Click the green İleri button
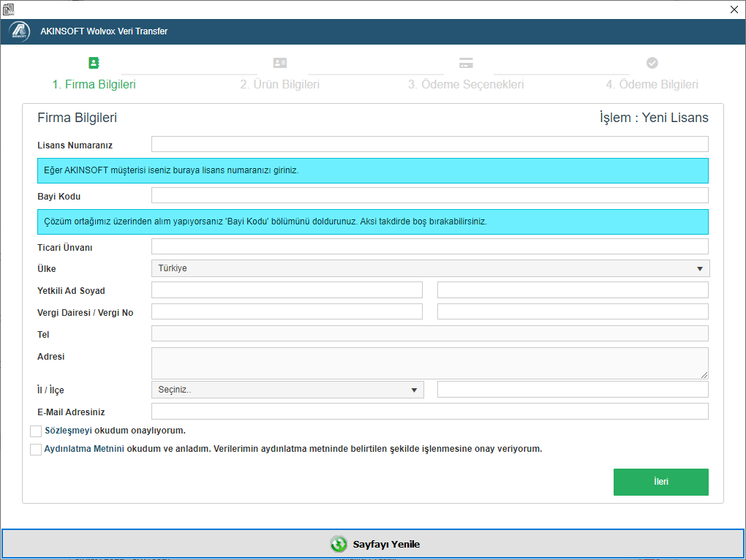The width and height of the screenshot is (746, 560). click(x=661, y=482)
